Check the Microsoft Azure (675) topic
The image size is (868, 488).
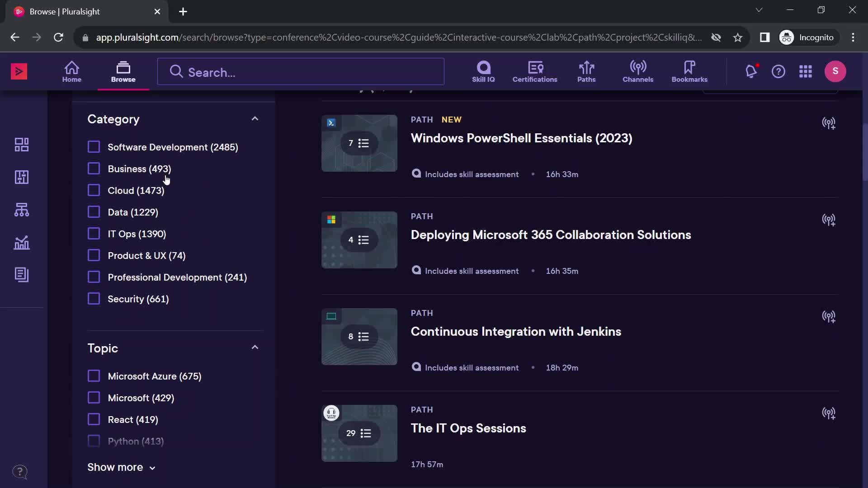(94, 376)
